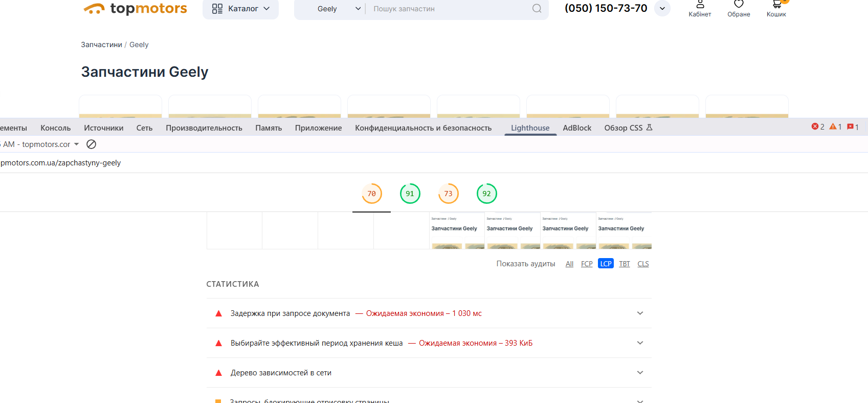Select the LCP audit filter
Viewport: 868px width, 403px height.
(606, 264)
